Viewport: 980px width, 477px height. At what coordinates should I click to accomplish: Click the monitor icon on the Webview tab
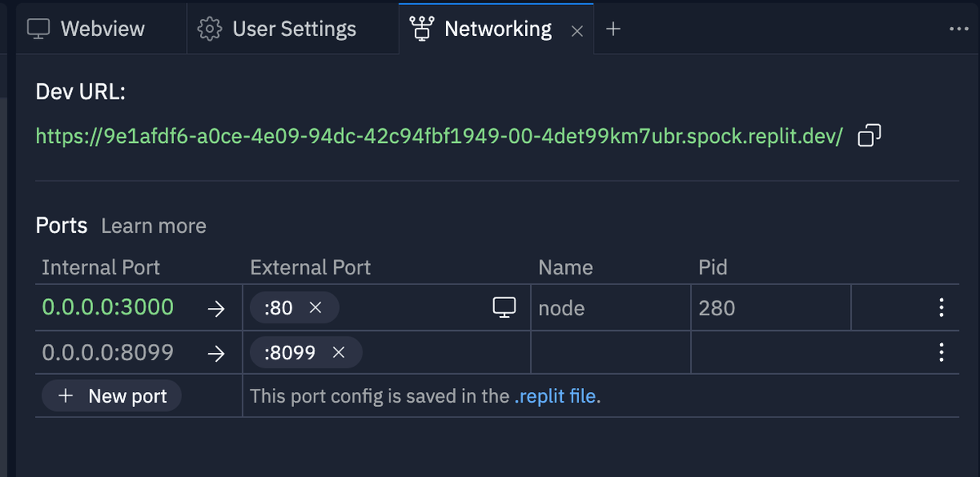click(38, 28)
